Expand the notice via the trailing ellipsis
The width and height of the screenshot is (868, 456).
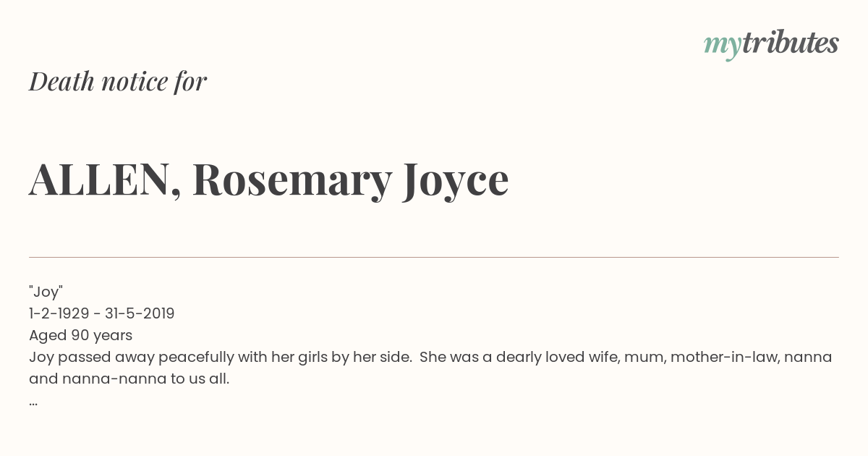(x=33, y=402)
